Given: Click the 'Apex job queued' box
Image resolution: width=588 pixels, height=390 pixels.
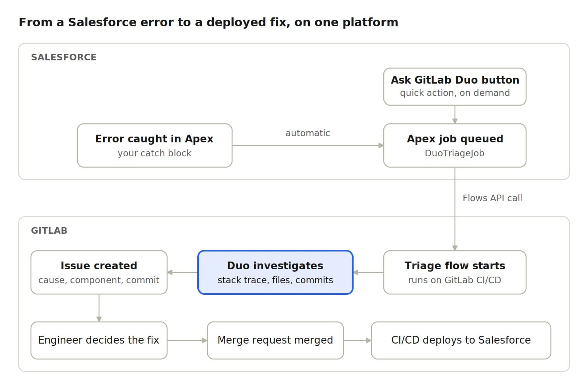Looking at the screenshot, I should (x=455, y=145).
